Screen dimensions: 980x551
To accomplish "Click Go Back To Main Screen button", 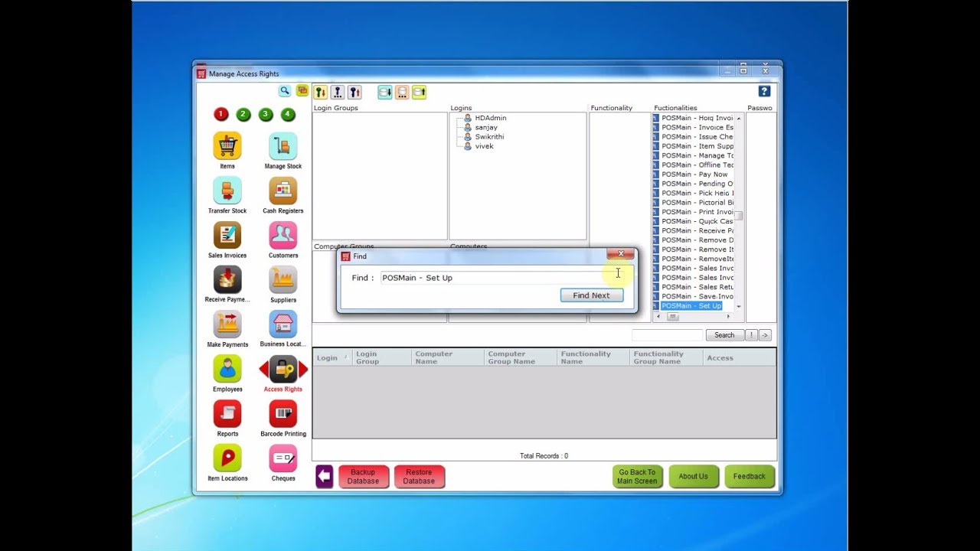I will (x=637, y=477).
